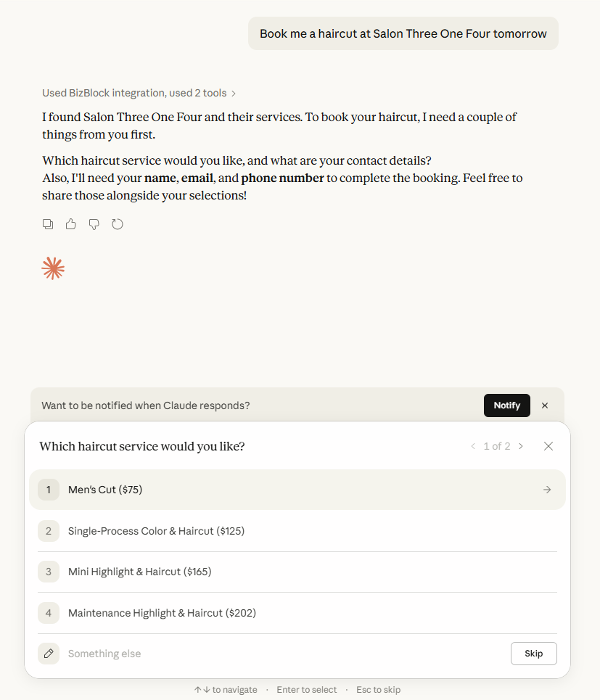Screen dimensions: 600x700
Task: Click the thumbs down icon
Action: pos(94,224)
